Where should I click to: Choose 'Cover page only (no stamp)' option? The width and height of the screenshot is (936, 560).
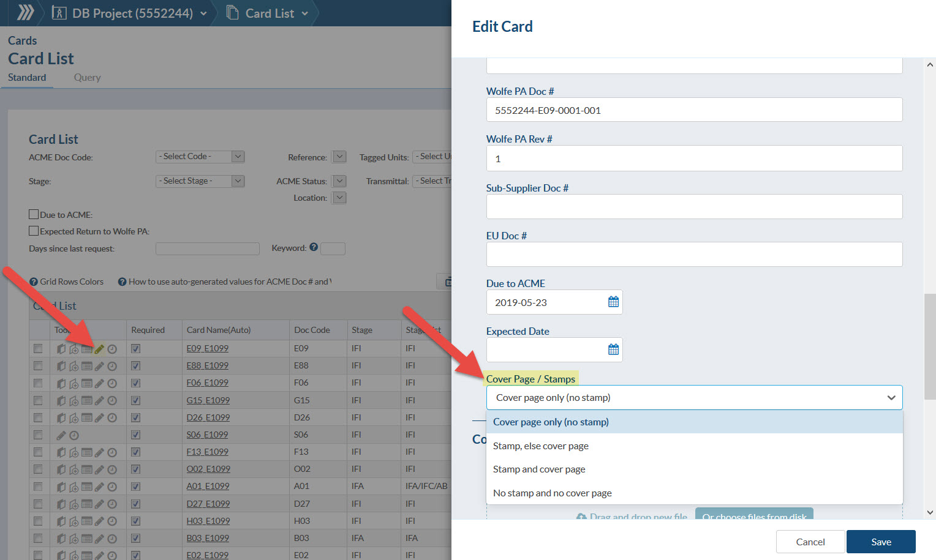(694, 422)
